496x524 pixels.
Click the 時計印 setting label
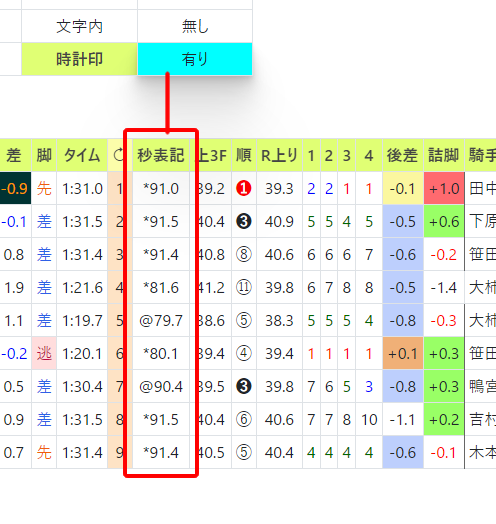click(80, 59)
